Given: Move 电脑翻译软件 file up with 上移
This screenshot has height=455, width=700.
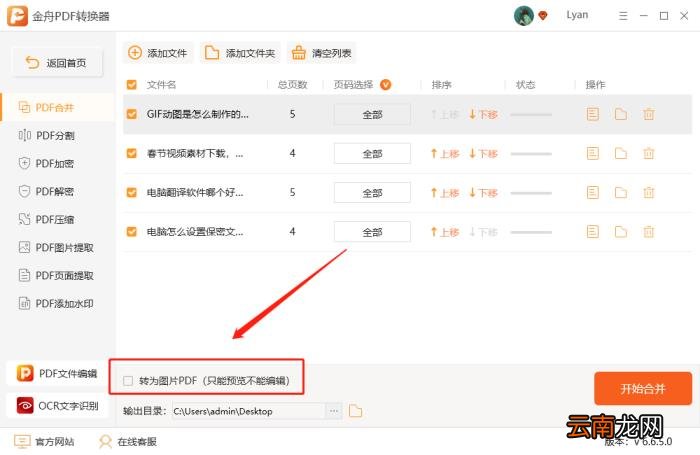Looking at the screenshot, I should coord(445,193).
